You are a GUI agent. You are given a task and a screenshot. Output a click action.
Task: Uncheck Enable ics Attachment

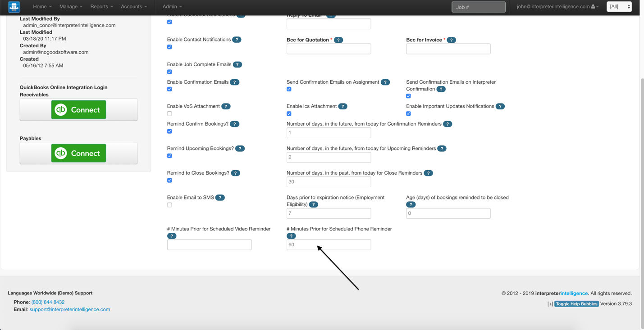tap(289, 113)
